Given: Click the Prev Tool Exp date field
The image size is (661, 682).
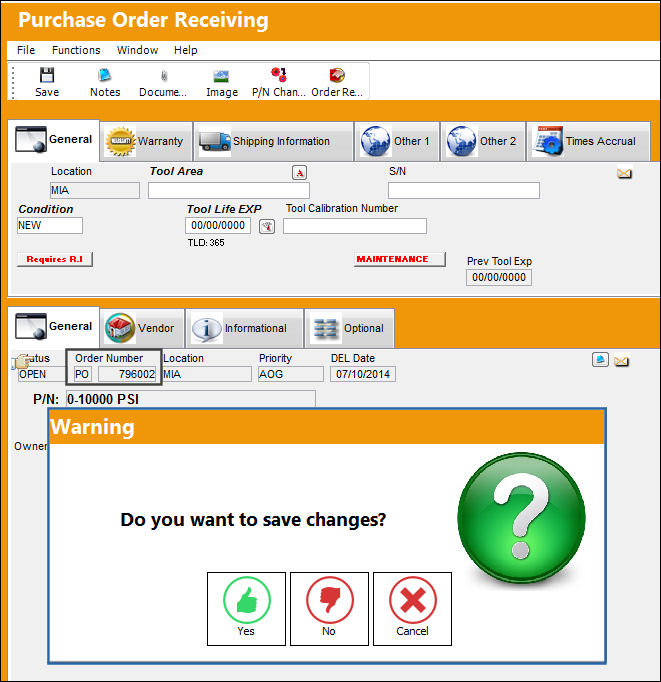Looking at the screenshot, I should (499, 277).
